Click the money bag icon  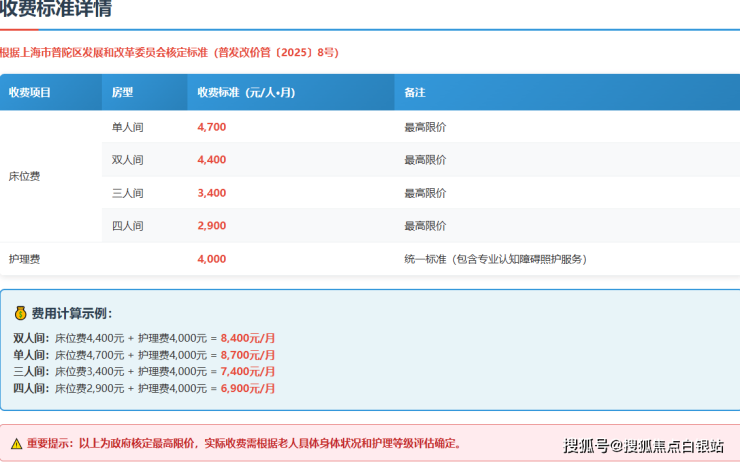point(20,313)
